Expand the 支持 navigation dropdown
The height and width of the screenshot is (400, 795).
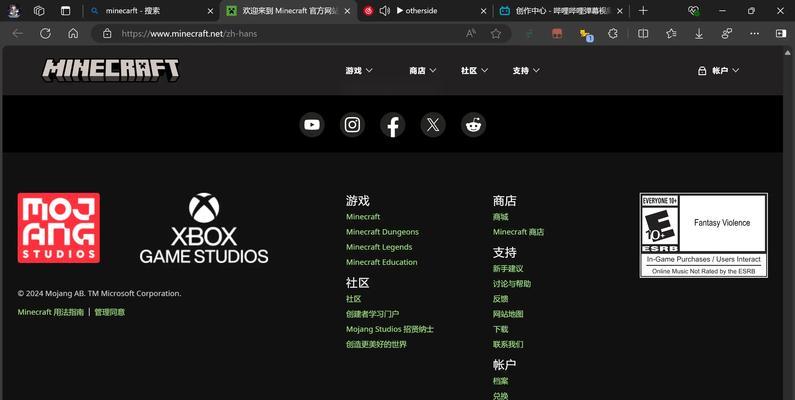pyautogui.click(x=526, y=70)
